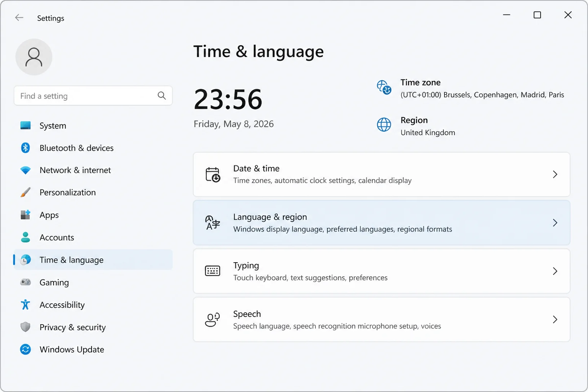Click the back arrow icon
588x392 pixels.
tap(19, 18)
